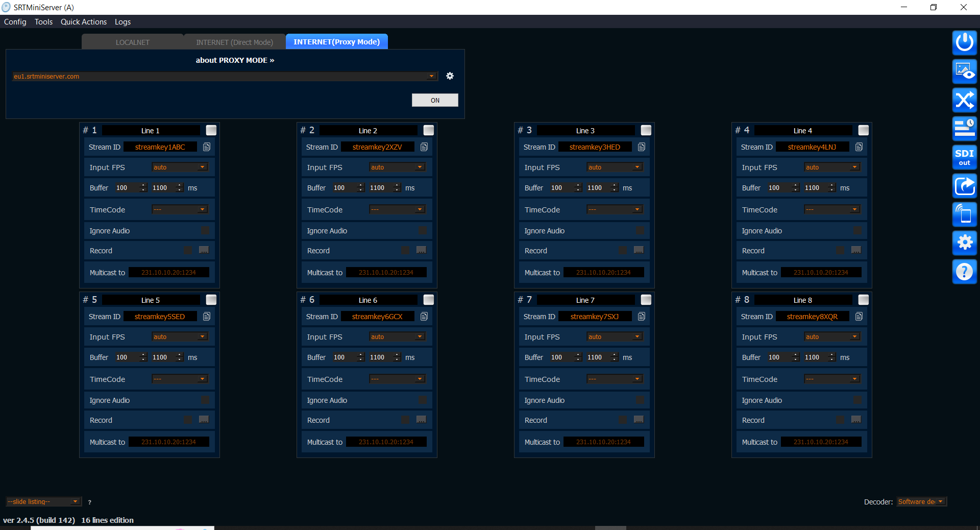Viewport: 980px width, 530px height.
Task: Copy Stream ID streamkey3HED with its copy icon
Action: point(642,147)
